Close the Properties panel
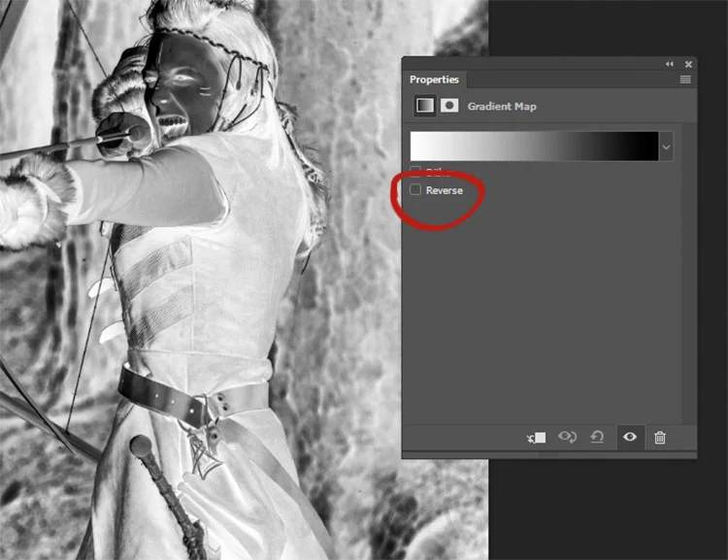Image resolution: width=728 pixels, height=560 pixels. 688,64
